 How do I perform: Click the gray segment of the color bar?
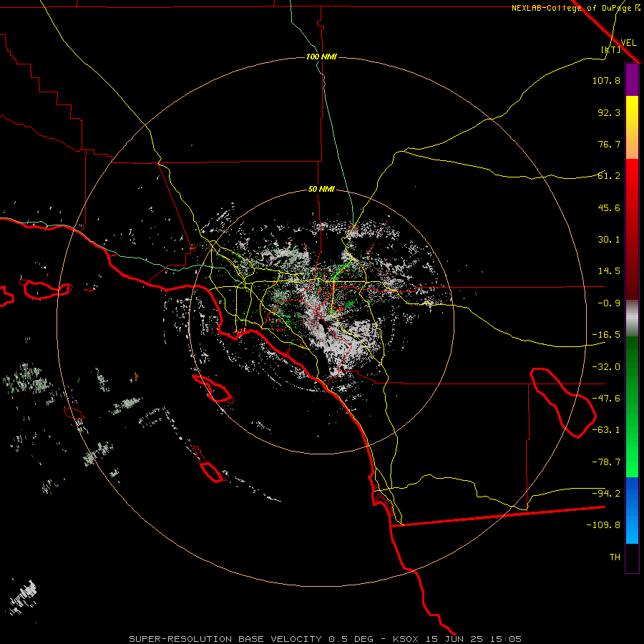click(x=632, y=318)
